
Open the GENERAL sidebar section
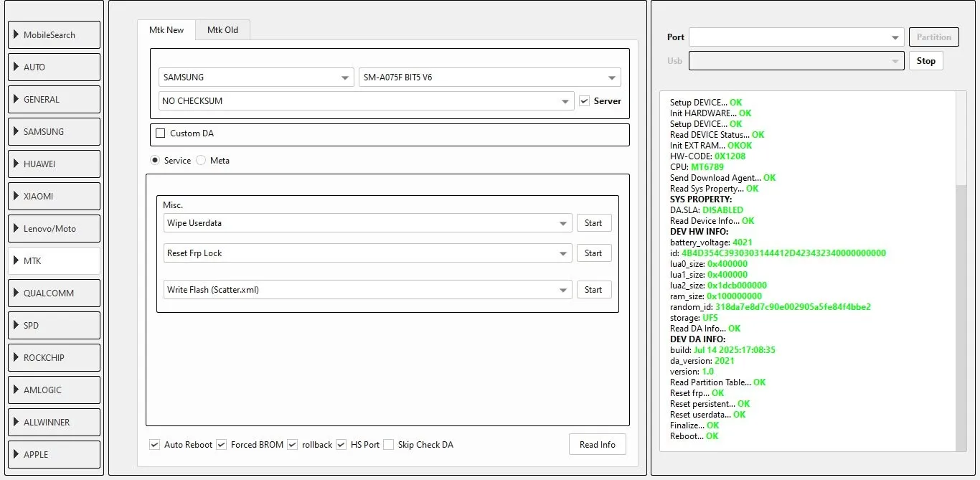(x=54, y=100)
